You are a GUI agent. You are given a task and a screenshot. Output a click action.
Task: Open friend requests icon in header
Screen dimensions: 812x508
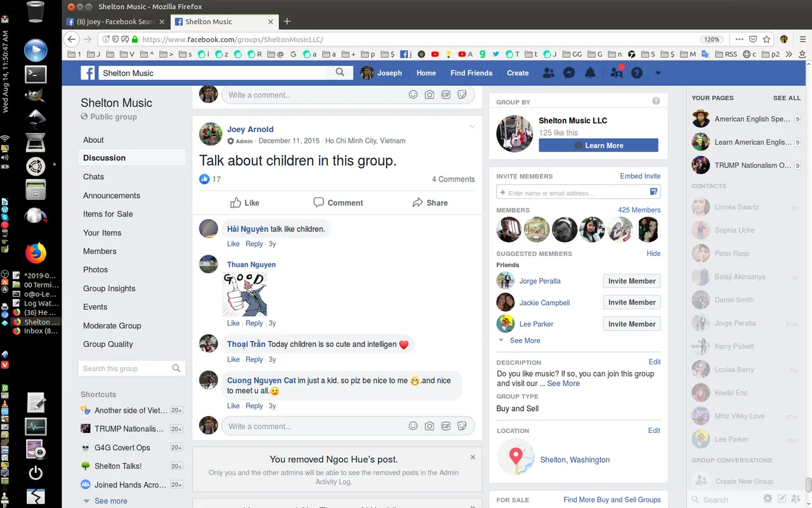(549, 73)
